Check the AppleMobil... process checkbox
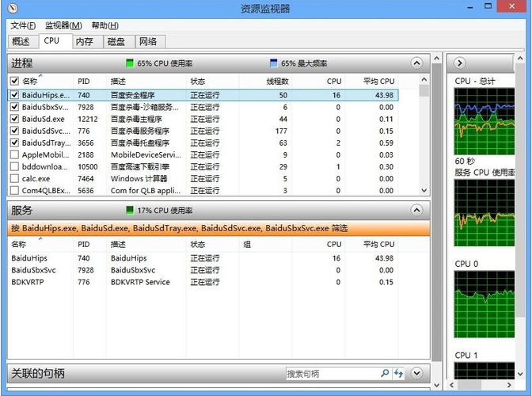 14,154
